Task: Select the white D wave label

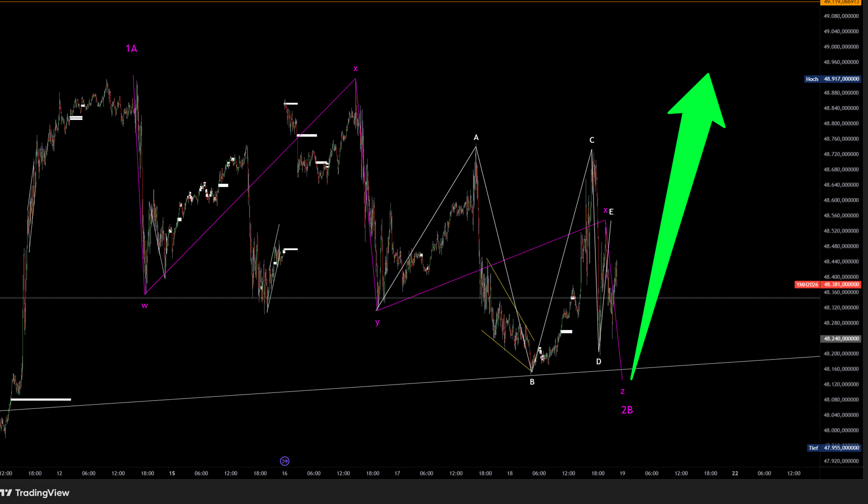Action: tap(598, 362)
